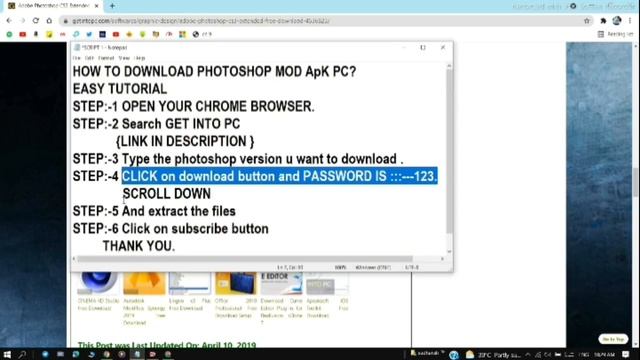640x360 pixels.
Task: Open Windows Start menu
Action: click(x=7, y=354)
